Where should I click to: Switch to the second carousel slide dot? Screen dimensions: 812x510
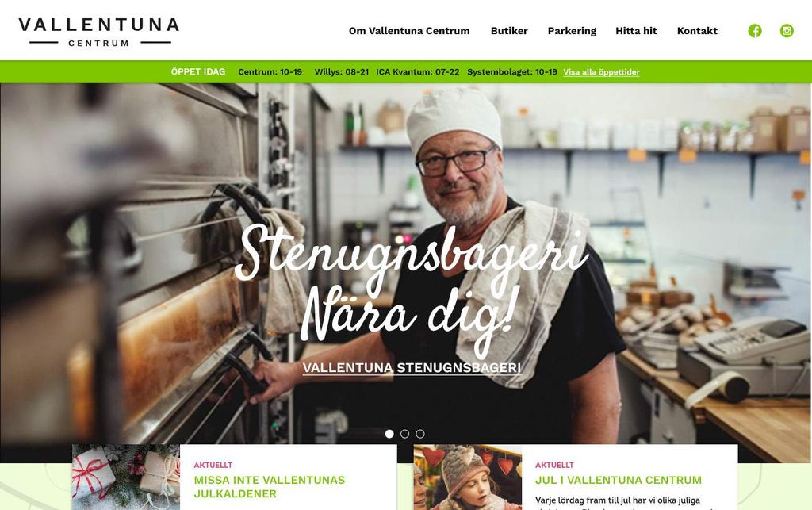point(405,434)
